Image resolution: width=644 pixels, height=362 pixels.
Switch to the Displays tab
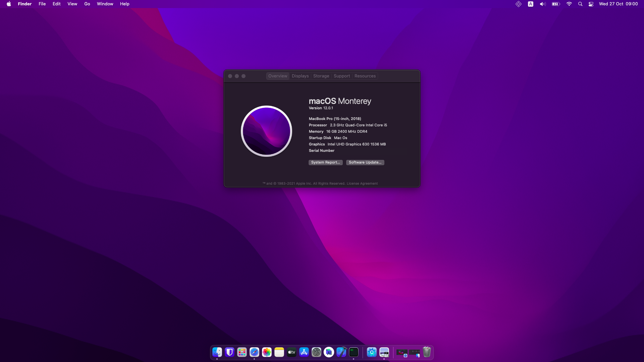click(300, 76)
